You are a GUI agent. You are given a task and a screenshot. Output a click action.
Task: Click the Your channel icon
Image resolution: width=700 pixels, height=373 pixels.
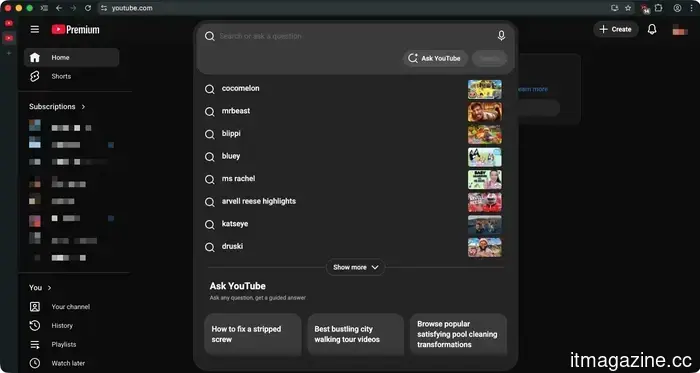pos(35,307)
